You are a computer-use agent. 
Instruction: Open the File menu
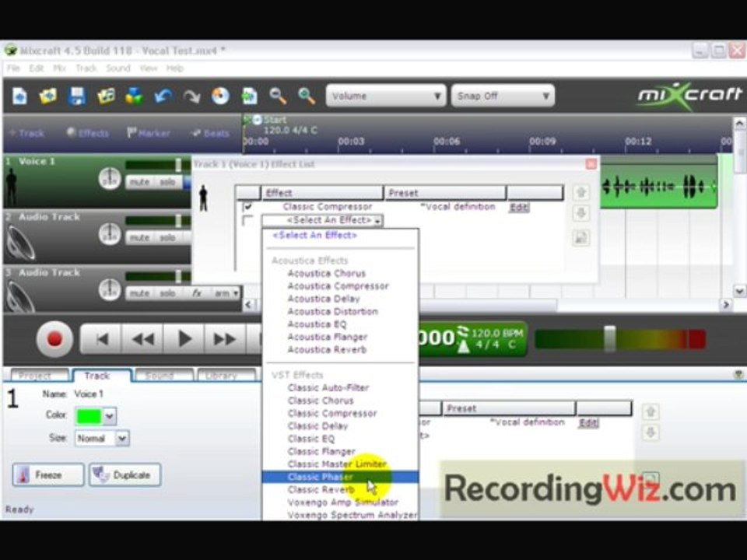pyautogui.click(x=13, y=68)
